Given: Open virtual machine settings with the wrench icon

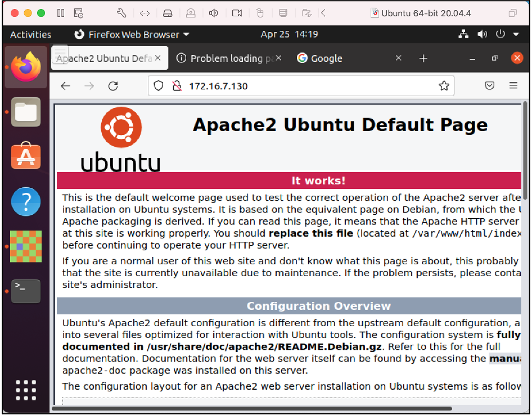Looking at the screenshot, I should [120, 12].
